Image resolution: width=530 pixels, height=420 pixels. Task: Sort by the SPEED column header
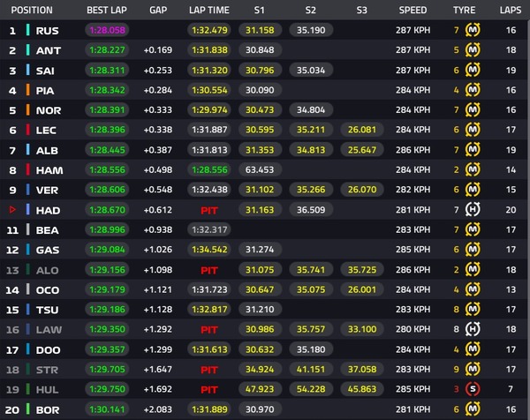click(413, 10)
